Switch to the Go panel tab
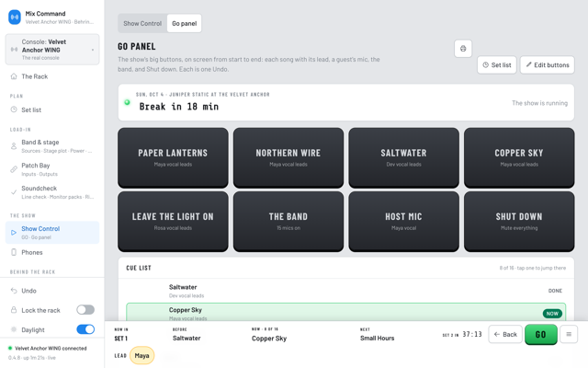 (x=184, y=23)
